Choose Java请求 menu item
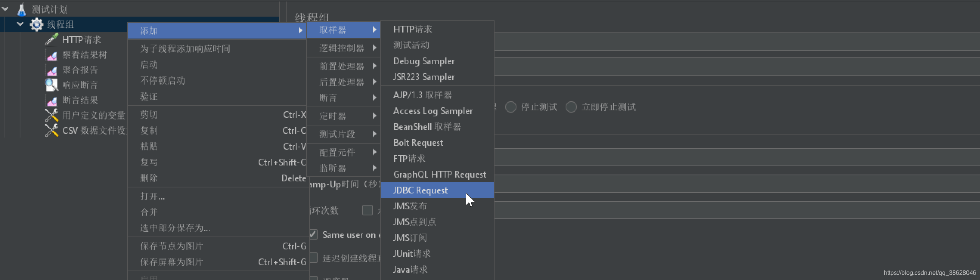This screenshot has width=980, height=280. point(437,269)
